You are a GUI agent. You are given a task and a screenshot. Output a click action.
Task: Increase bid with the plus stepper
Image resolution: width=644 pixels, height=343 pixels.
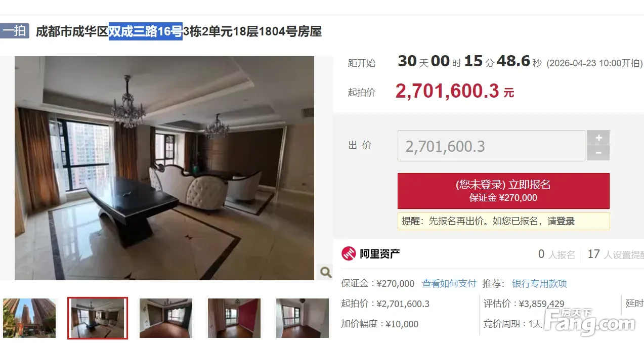pyautogui.click(x=598, y=138)
